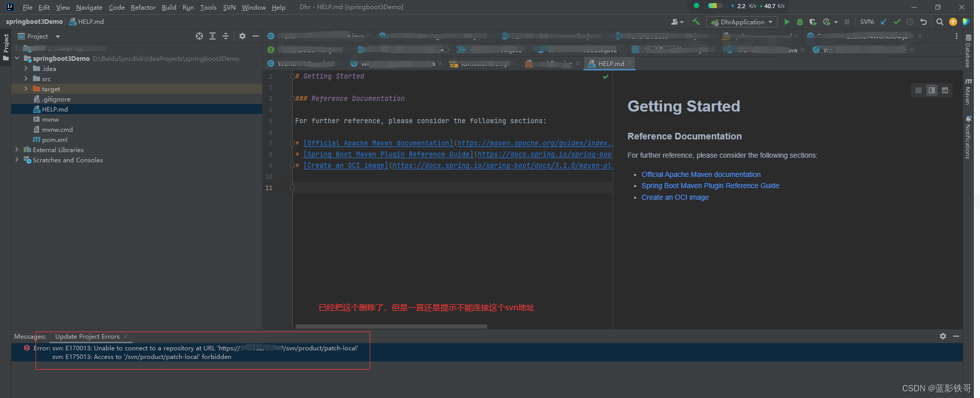Open the Maven tool window
Viewport: 980px width, 398px height.
968,91
